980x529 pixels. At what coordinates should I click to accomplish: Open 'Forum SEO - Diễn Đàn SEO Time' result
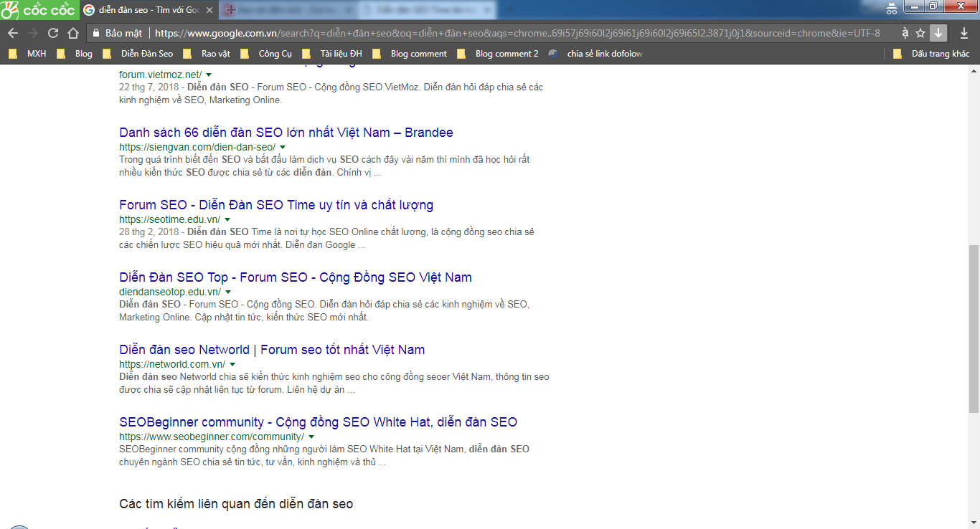tap(276, 205)
